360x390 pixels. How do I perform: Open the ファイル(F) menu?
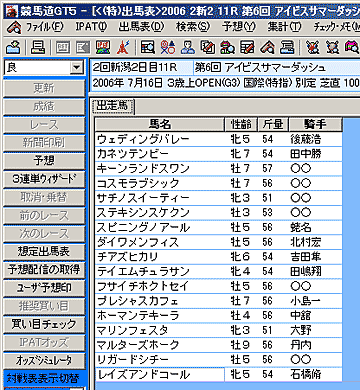coord(45,27)
